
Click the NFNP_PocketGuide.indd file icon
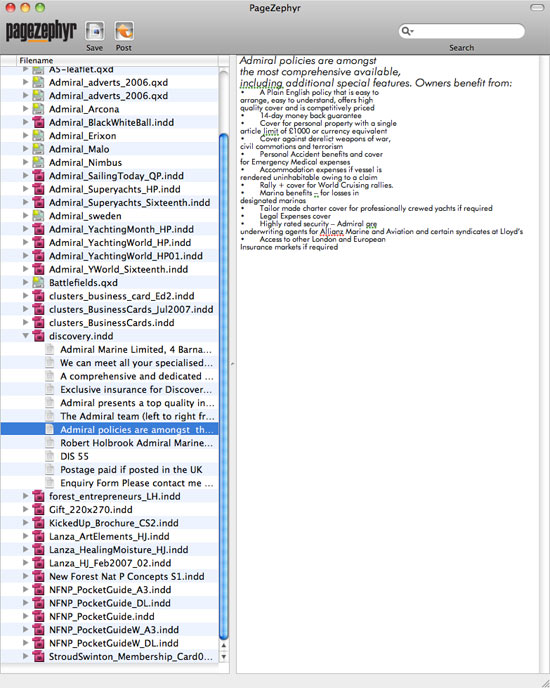point(39,616)
